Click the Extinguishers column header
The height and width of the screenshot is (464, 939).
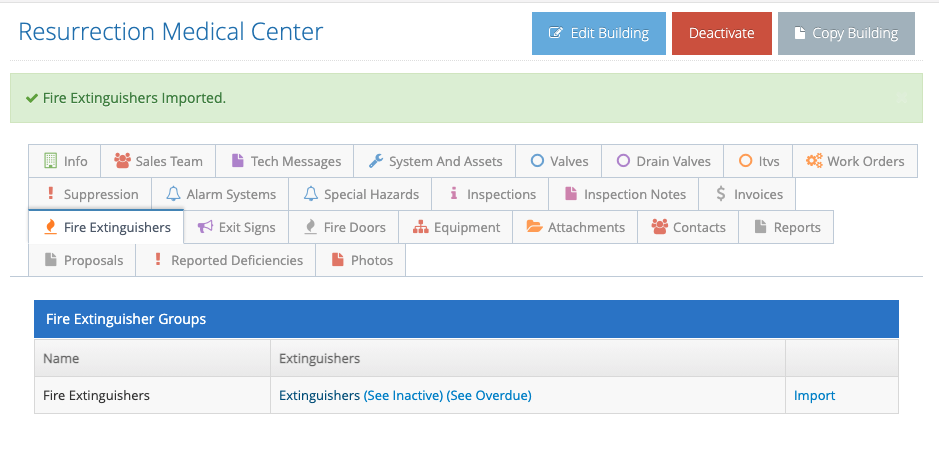[528, 359]
